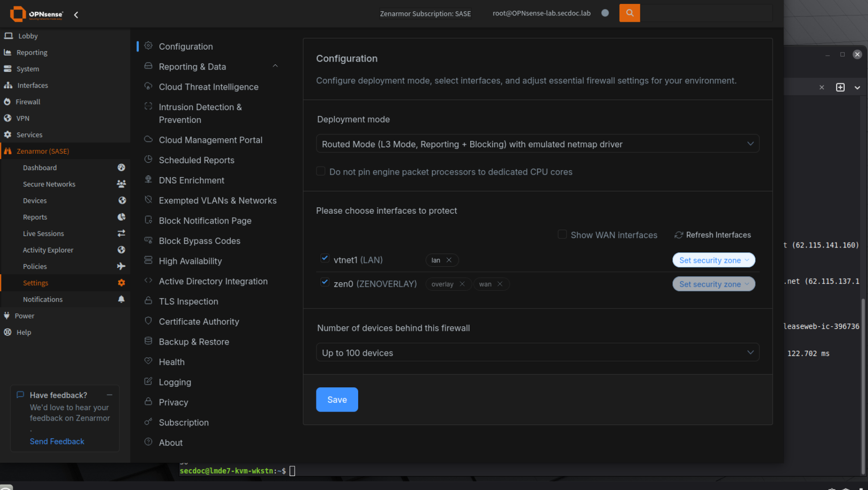Click the orange search button
868x490 pixels.
(x=629, y=13)
